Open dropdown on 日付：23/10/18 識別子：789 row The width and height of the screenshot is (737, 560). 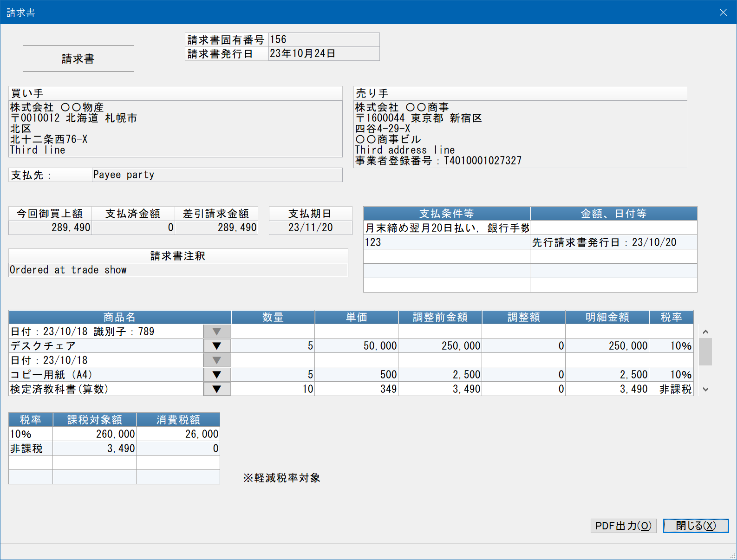(x=217, y=332)
